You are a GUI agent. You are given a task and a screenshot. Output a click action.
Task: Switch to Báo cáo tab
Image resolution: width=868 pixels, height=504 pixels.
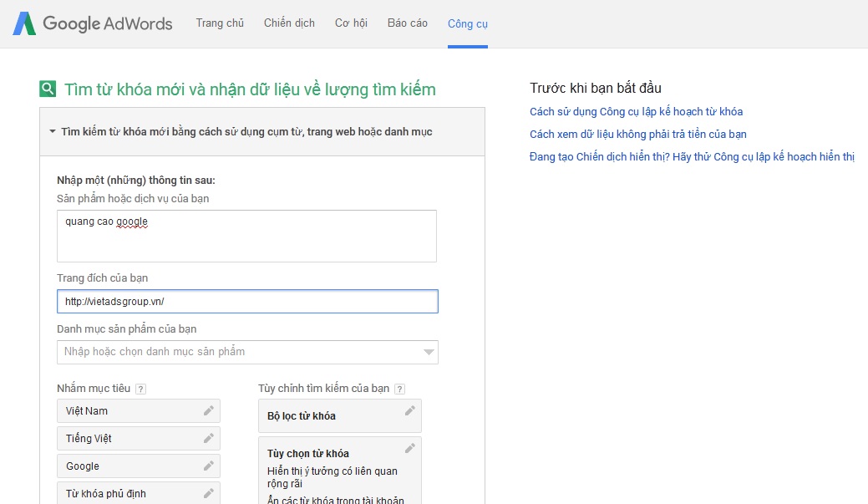click(408, 23)
